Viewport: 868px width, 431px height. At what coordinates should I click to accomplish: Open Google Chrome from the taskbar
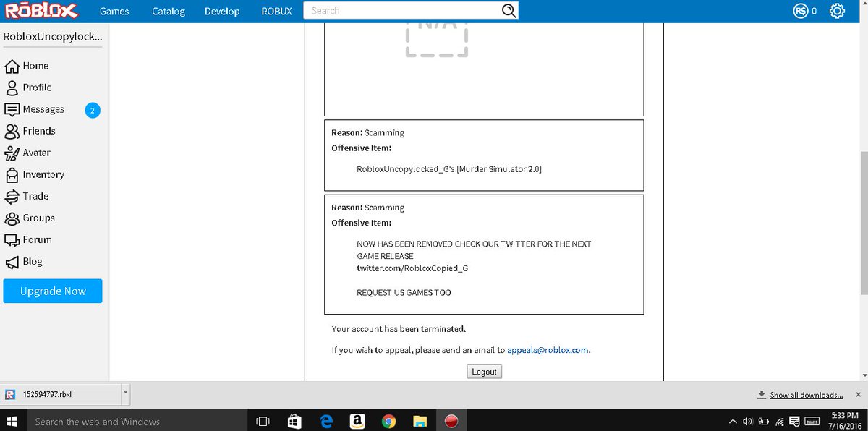point(388,421)
